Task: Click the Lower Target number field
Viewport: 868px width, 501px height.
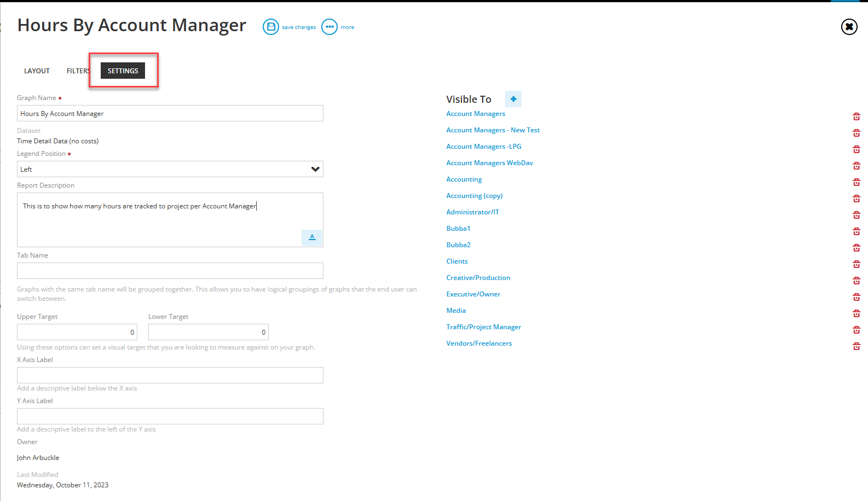Action: [209, 332]
